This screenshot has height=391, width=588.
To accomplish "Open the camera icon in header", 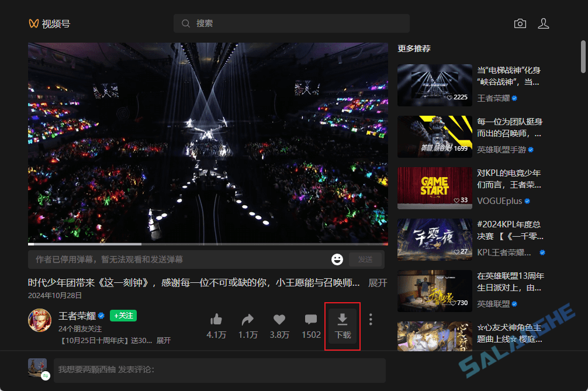I will point(520,23).
